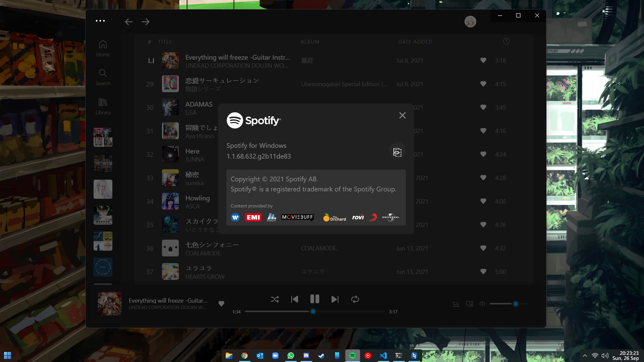Viewport: 644px width, 362px height.
Task: Show hidden icons in system tray
Action: click(585, 356)
